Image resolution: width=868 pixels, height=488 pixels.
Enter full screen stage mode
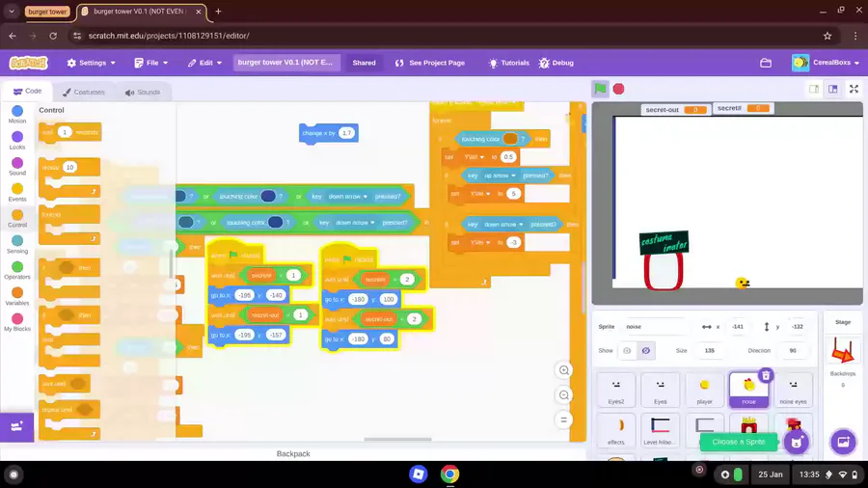(854, 89)
